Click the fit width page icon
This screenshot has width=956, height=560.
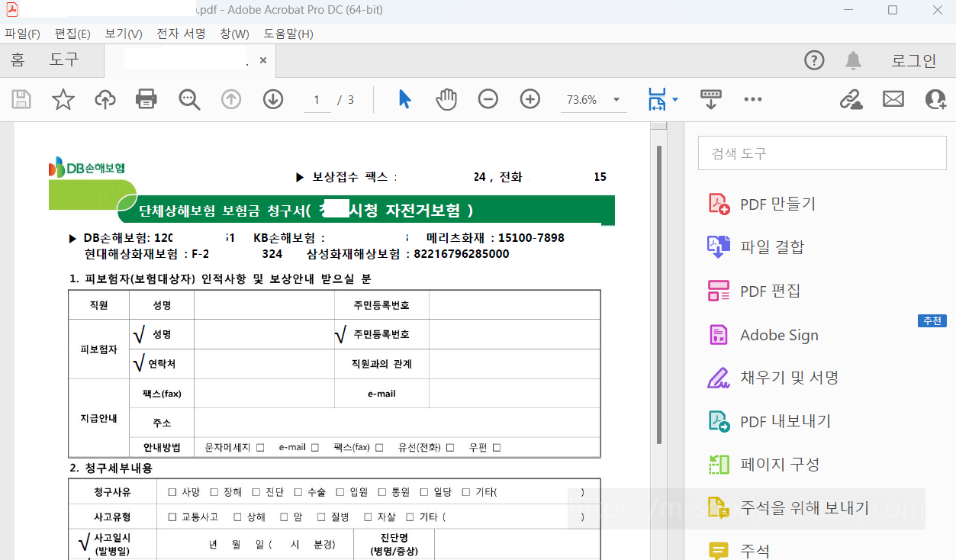coord(656,99)
